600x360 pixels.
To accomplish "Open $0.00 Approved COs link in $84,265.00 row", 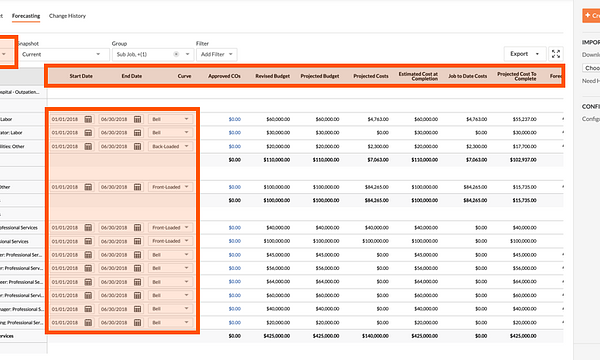I will [x=235, y=187].
